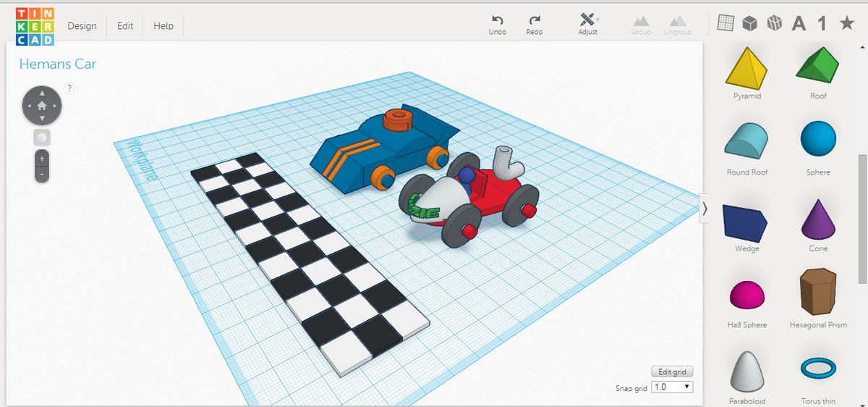Click the Redo button
868x407 pixels.
point(535,25)
